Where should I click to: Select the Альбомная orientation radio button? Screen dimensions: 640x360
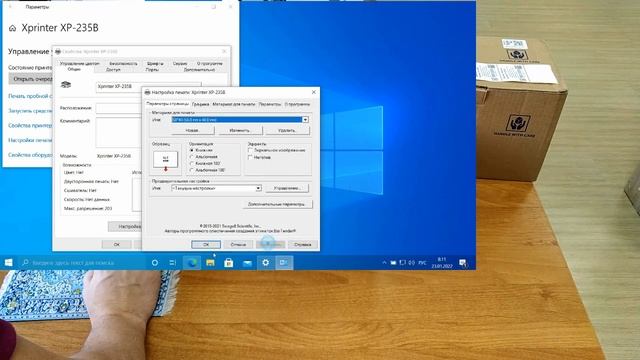(192, 157)
